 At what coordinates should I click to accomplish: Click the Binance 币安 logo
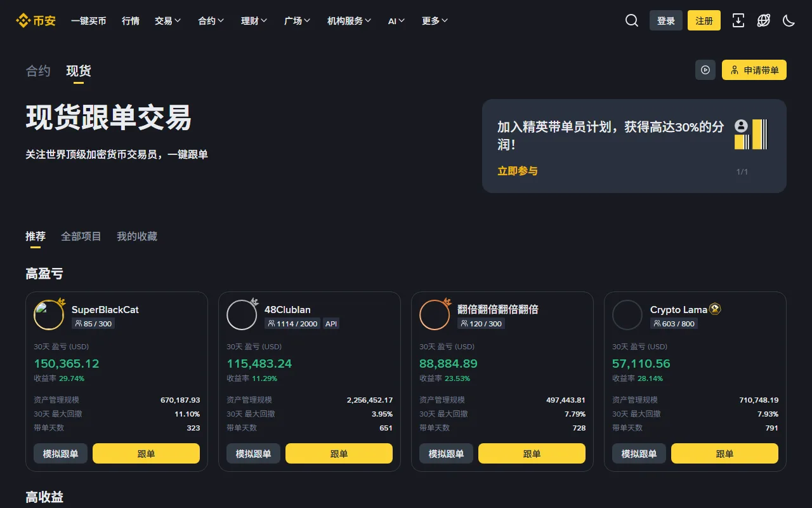36,21
